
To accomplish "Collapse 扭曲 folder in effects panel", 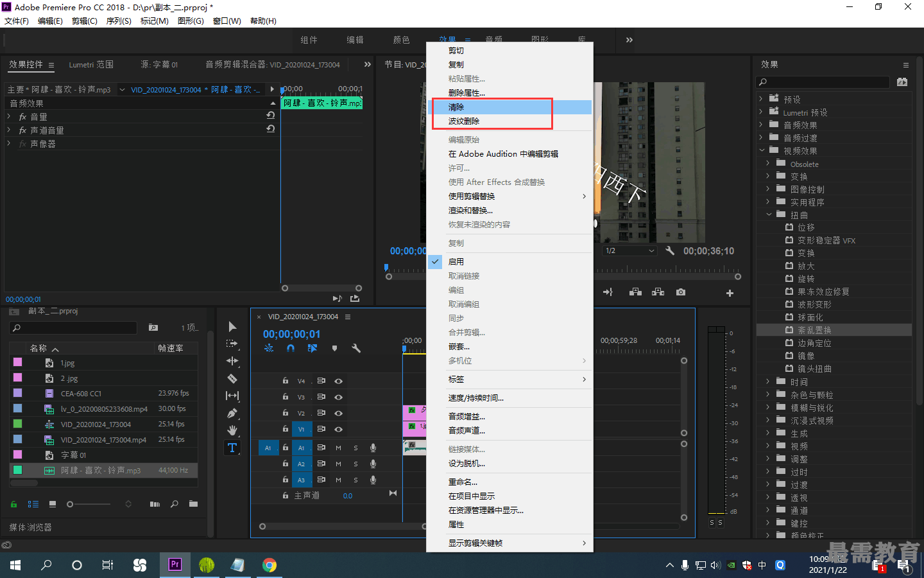I will point(769,215).
